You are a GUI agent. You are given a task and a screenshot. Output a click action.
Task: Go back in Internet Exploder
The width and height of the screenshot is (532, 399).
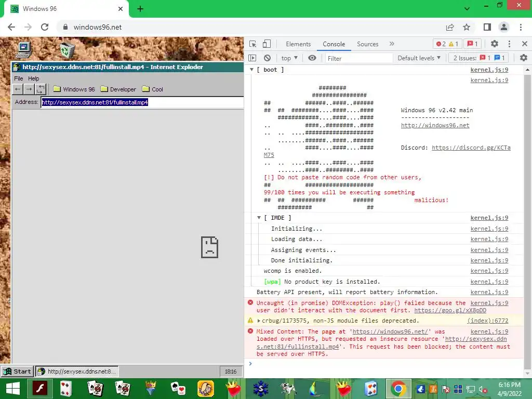pyautogui.click(x=18, y=89)
